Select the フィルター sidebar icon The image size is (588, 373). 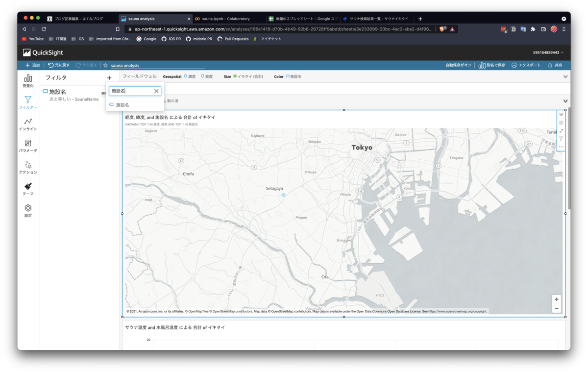click(x=28, y=102)
